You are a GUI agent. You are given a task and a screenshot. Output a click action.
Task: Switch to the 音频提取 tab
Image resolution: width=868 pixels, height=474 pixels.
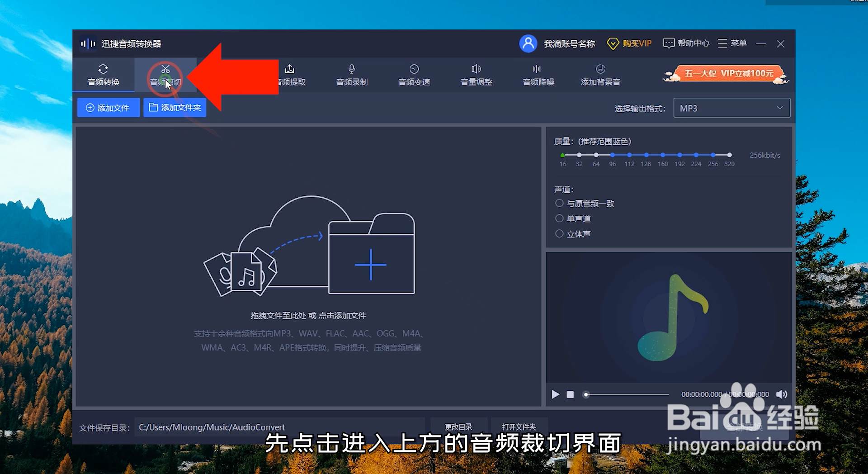click(290, 75)
